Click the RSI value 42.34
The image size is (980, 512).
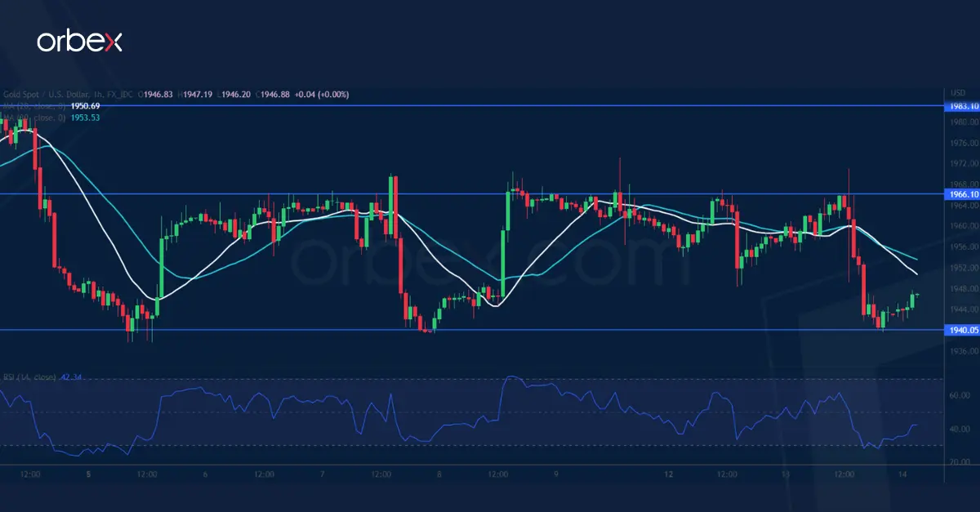pos(71,377)
